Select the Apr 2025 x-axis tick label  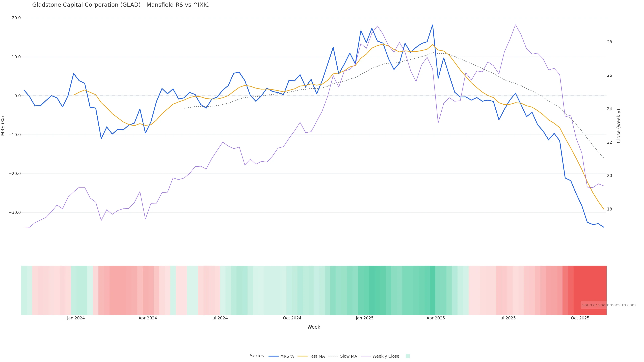click(x=436, y=318)
